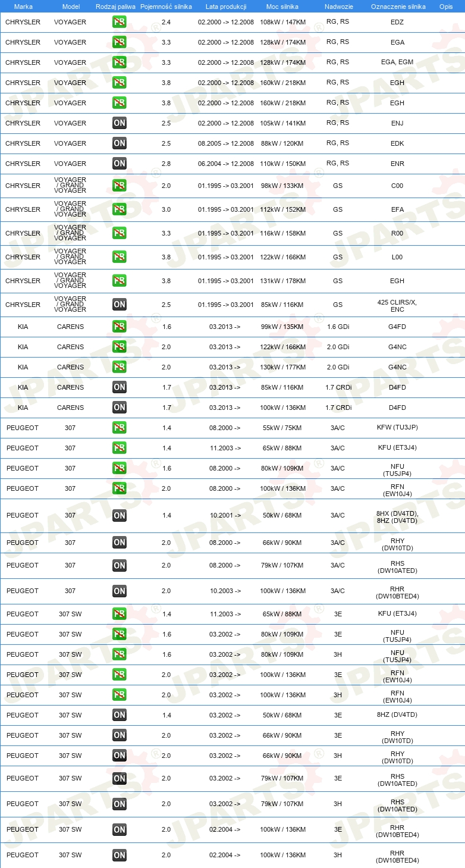
Task: Click the Lata produkcji column header
Action: point(226,7)
